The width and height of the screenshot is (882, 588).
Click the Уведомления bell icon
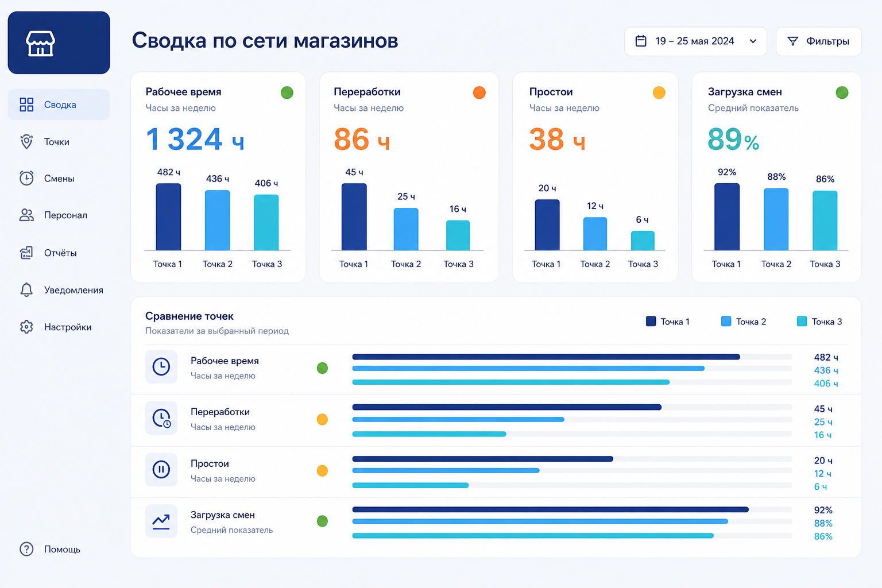[x=26, y=290]
